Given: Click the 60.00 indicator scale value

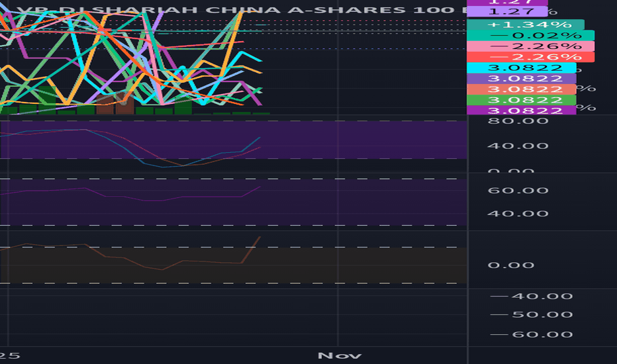Looking at the screenshot, I should click(518, 191).
